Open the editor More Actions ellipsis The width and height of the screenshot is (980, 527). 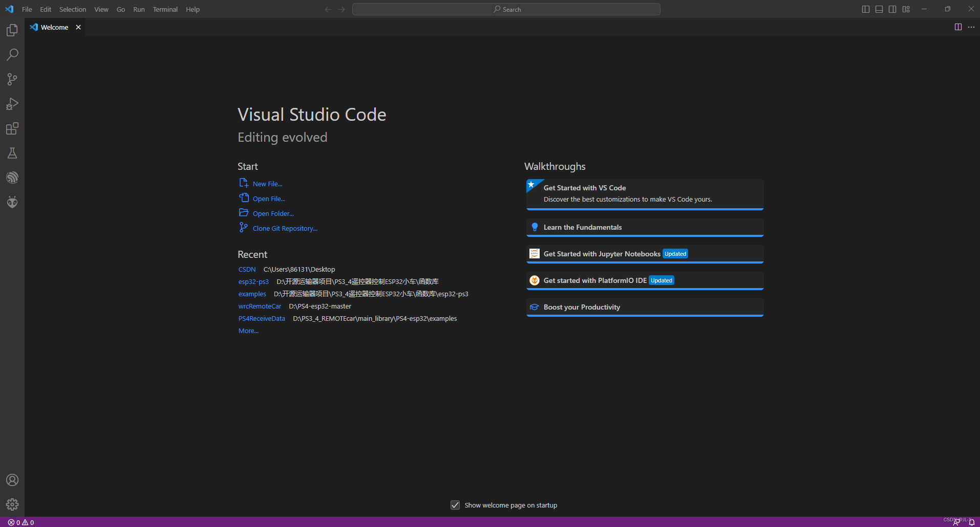coord(971,27)
